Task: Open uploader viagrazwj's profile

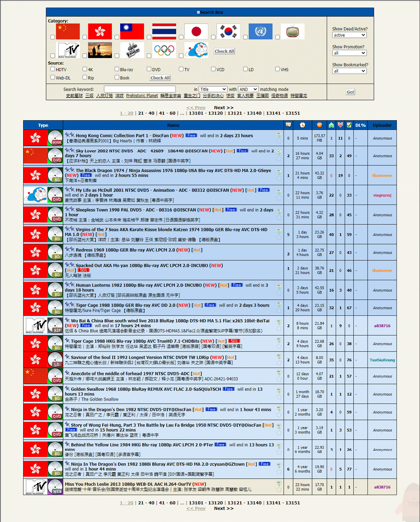Action: 382,195
